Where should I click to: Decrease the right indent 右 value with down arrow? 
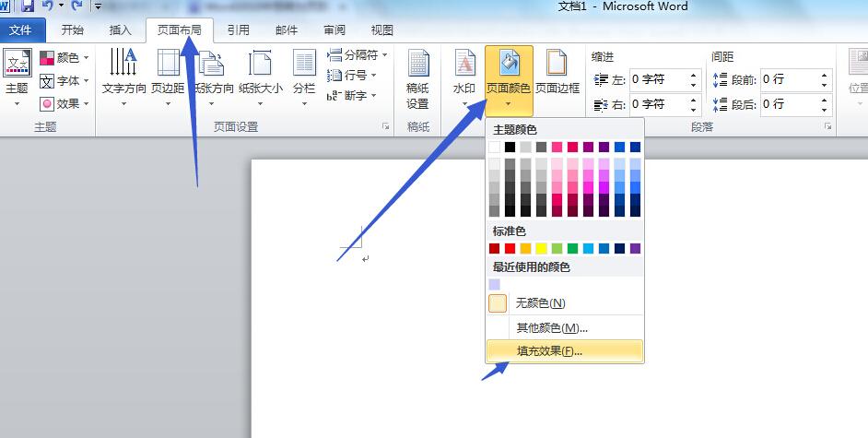coord(694,109)
